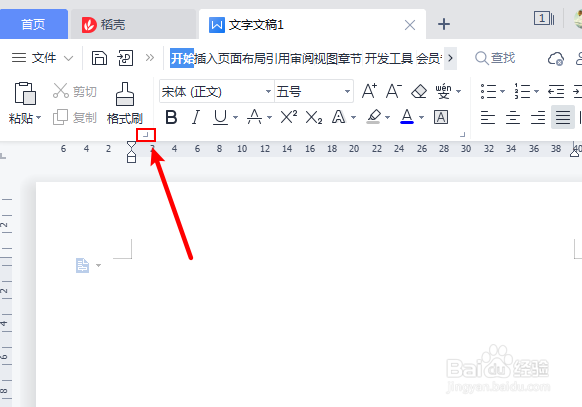Align text left
Screen dimensions: 582x407
(488, 118)
